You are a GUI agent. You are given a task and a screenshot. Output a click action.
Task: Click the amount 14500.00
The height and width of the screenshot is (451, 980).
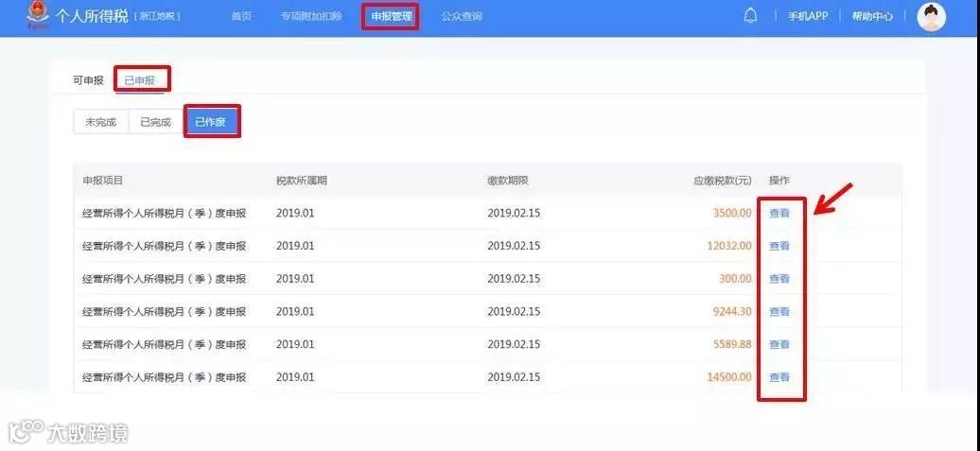point(729,377)
